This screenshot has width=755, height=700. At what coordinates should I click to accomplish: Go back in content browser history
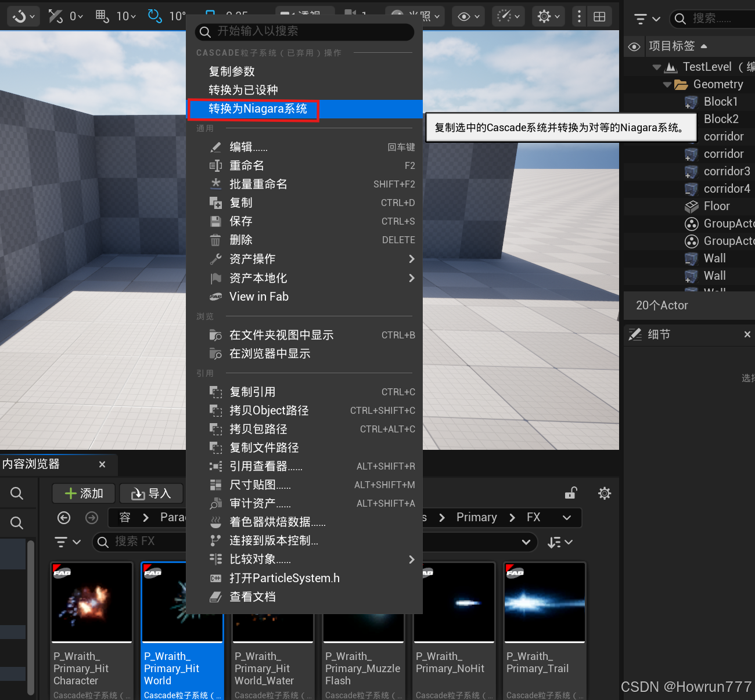point(64,518)
